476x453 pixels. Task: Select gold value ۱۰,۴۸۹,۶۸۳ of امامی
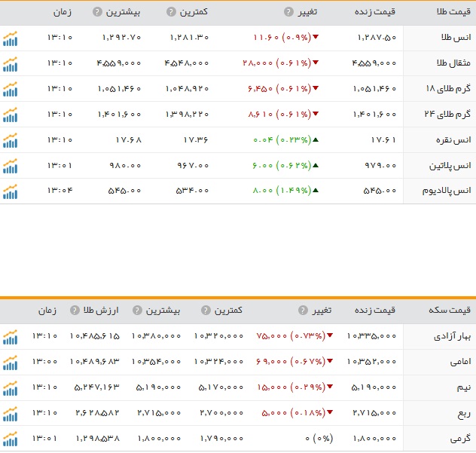tap(95, 362)
